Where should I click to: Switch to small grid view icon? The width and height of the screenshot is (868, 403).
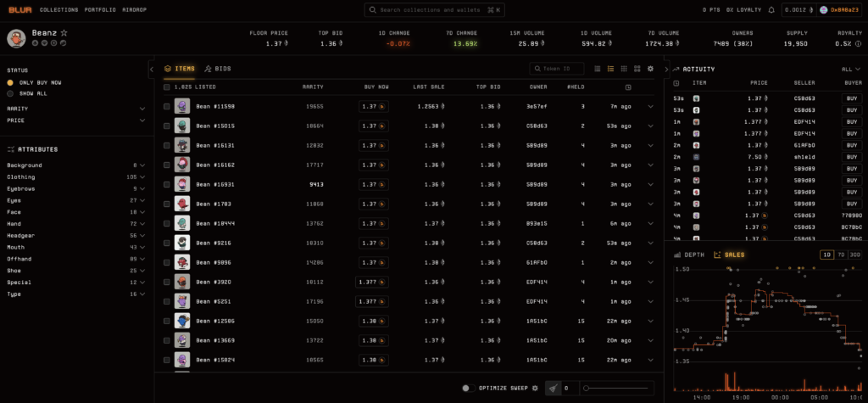click(624, 69)
